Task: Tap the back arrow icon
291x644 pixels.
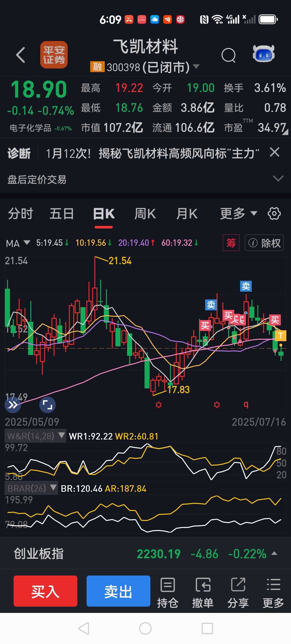Action: pos(20,55)
